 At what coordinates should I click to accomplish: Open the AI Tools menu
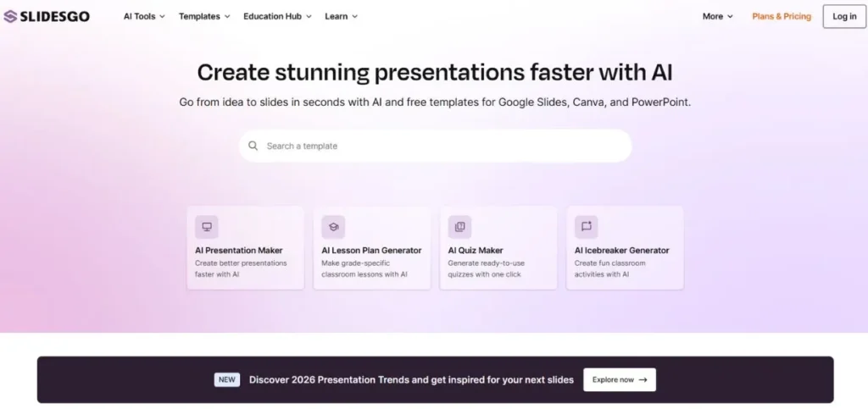click(x=144, y=17)
